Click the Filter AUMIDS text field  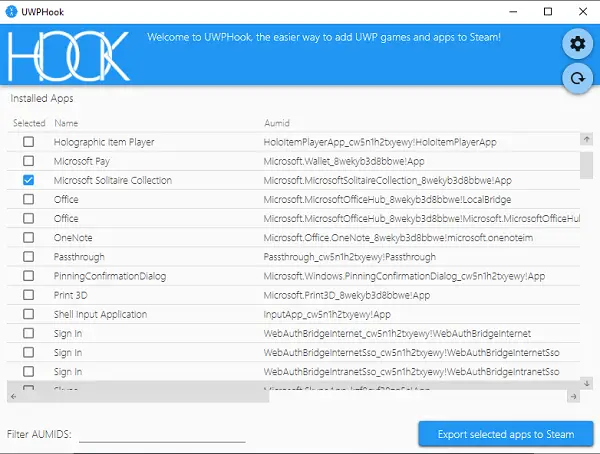[x=162, y=434]
